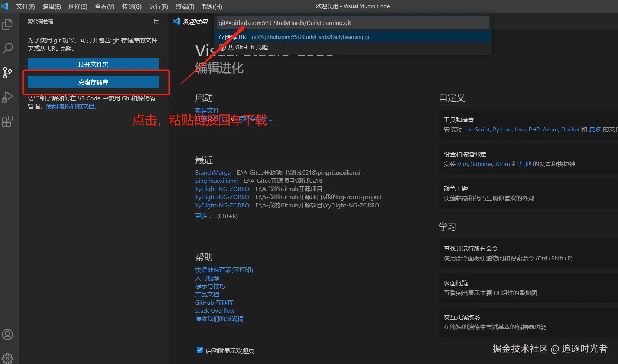Open the 文件(F) menu

pos(25,6)
